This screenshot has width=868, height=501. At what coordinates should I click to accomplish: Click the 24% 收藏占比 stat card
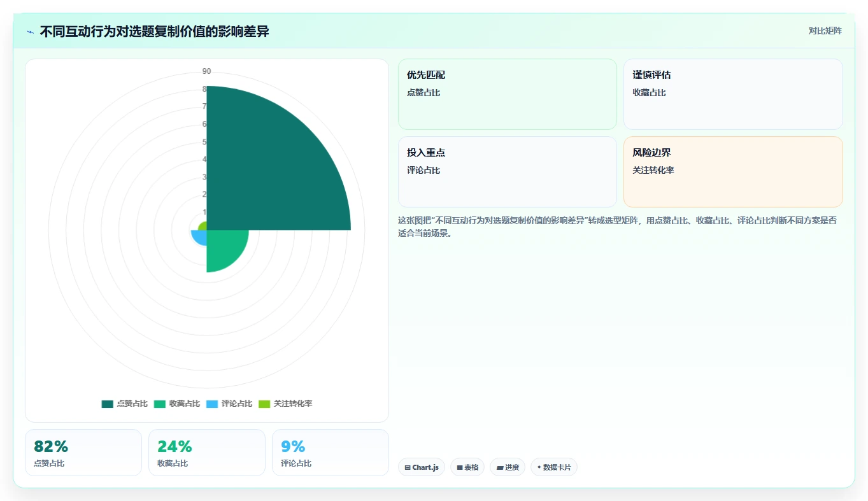click(x=207, y=453)
